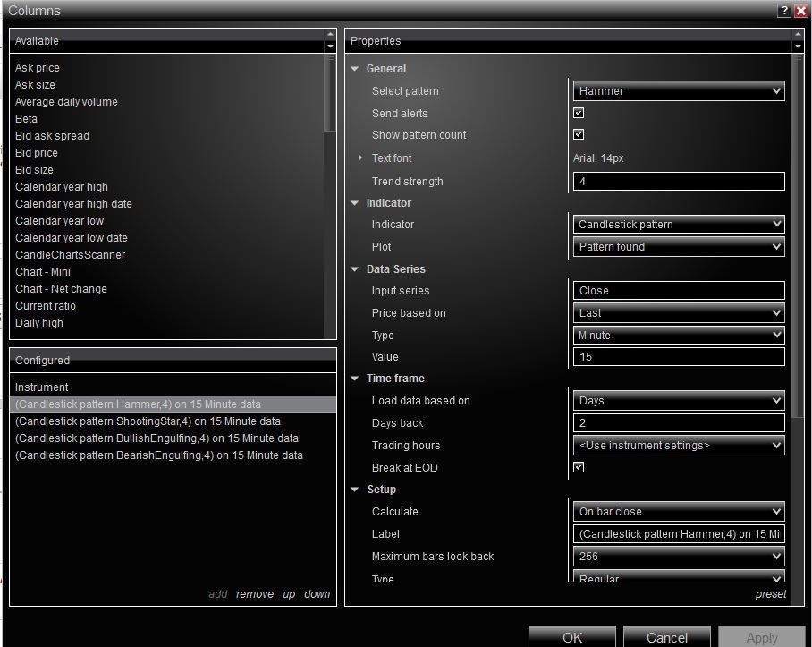812x647 pixels.
Task: Open the help question mark icon
Action: coord(784,11)
